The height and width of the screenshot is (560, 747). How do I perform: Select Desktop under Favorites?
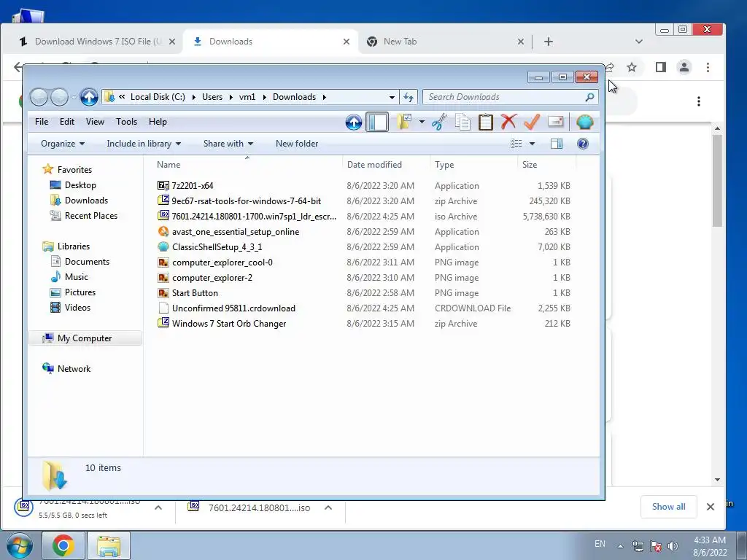point(80,185)
